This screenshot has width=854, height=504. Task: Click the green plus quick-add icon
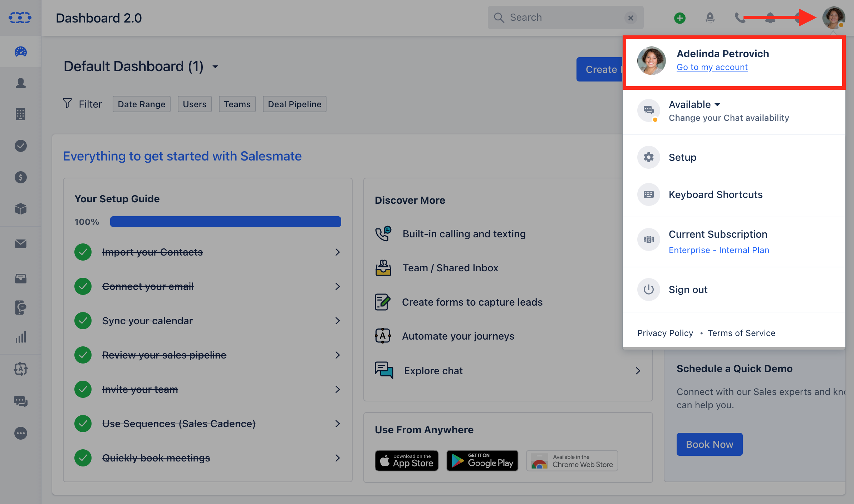point(680,18)
